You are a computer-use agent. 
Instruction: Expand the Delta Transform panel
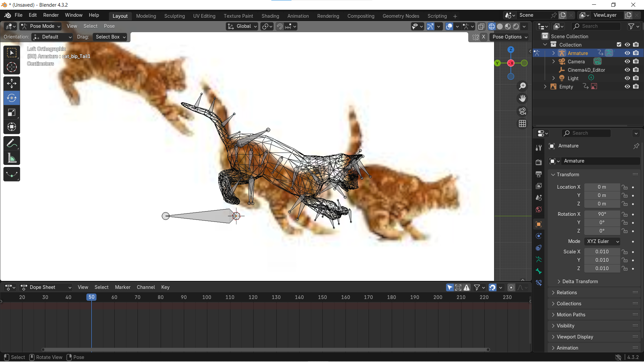pos(578,282)
